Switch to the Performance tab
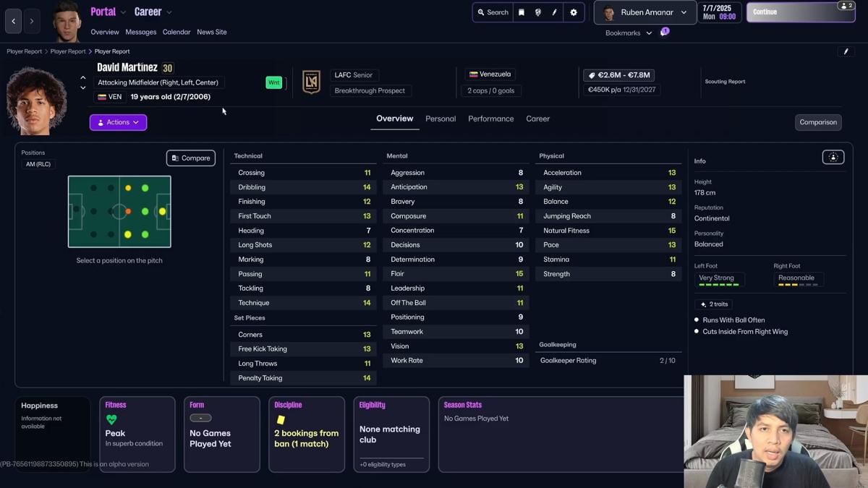This screenshot has width=868, height=488. pyautogui.click(x=490, y=119)
